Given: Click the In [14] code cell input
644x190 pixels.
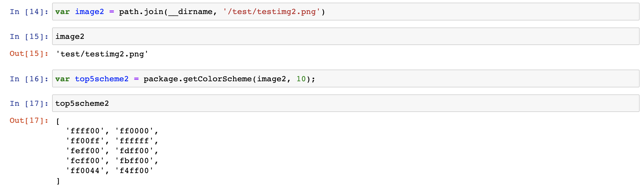Looking at the screenshot, I should point(346,12).
